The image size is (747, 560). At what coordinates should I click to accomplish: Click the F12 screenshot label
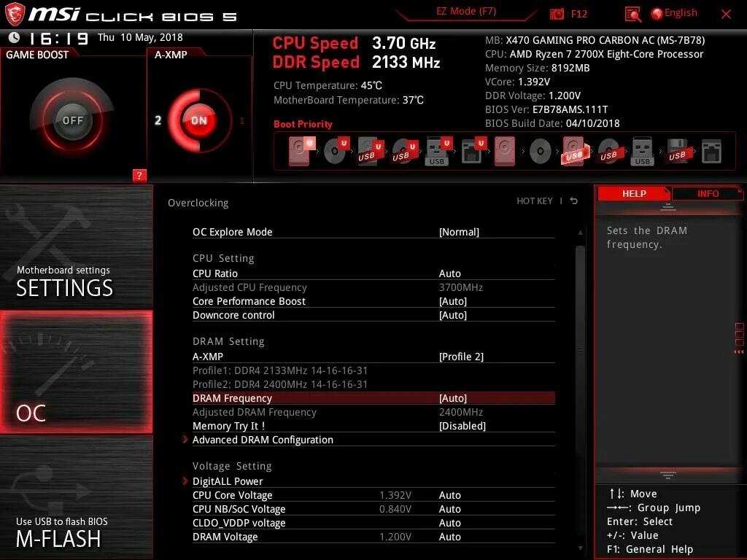tap(578, 14)
